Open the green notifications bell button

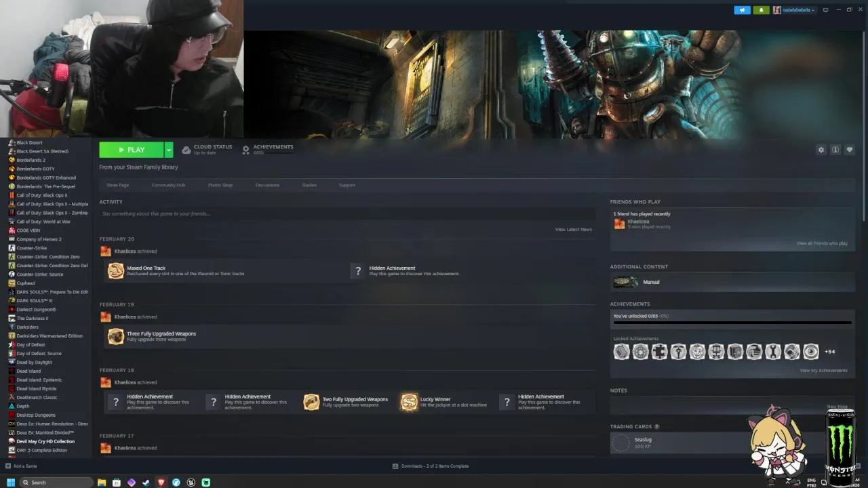(761, 10)
